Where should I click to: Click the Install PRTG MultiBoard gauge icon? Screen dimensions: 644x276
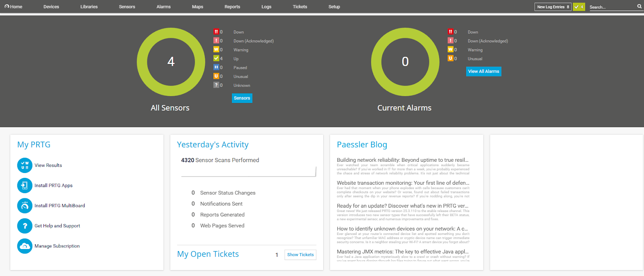25,206
